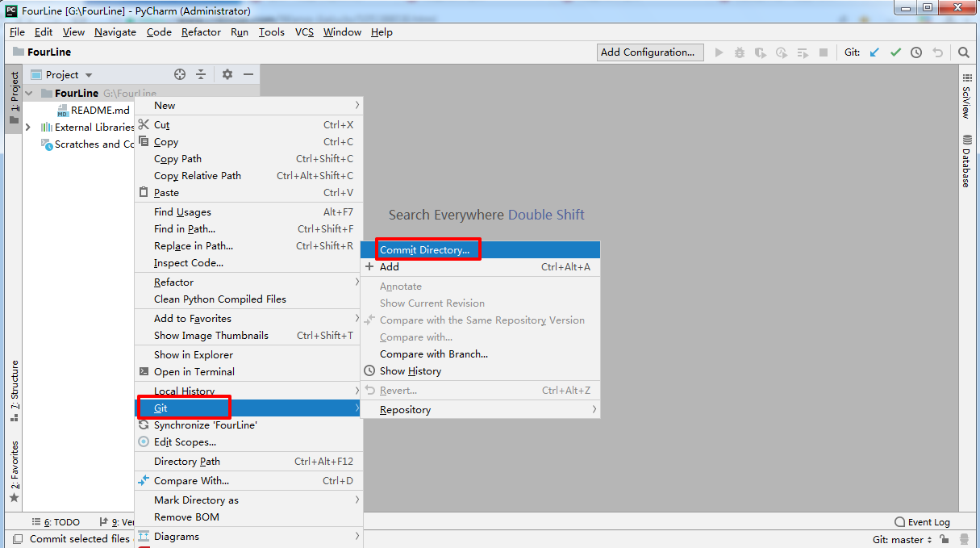This screenshot has width=980, height=548.
Task: Expand External Libraries node
Action: 28,128
